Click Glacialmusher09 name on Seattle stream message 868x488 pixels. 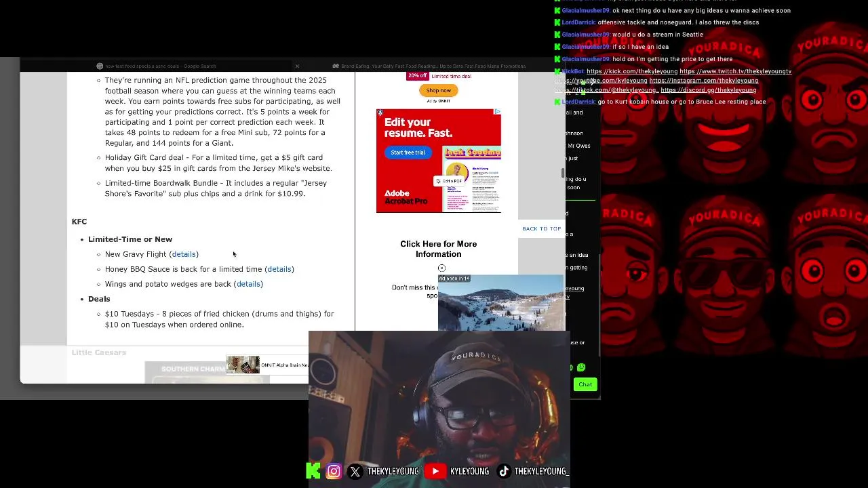coord(585,35)
